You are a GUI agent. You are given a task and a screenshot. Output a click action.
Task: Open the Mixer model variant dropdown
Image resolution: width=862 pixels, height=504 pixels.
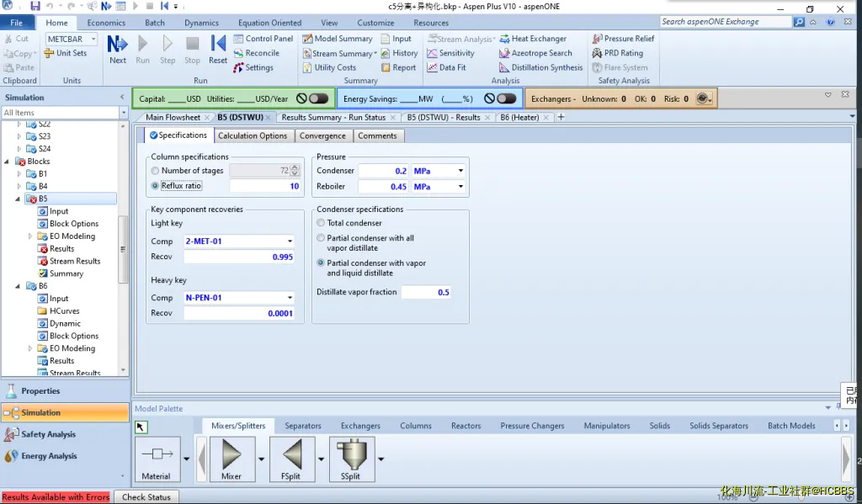pyautogui.click(x=261, y=459)
